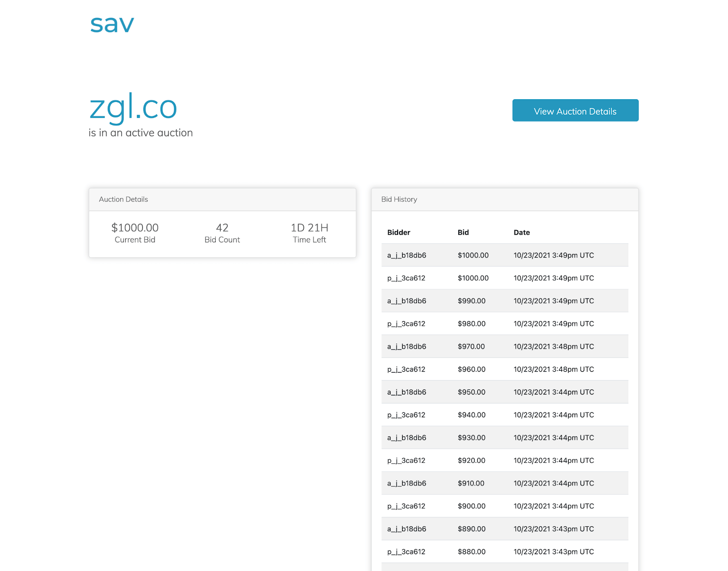Select the bidder in the $960.00 row

point(406,369)
